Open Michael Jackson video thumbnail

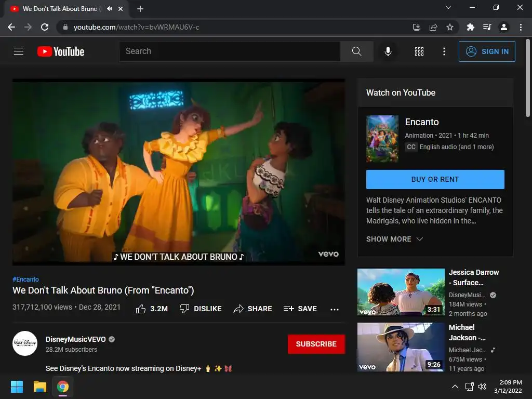401,347
